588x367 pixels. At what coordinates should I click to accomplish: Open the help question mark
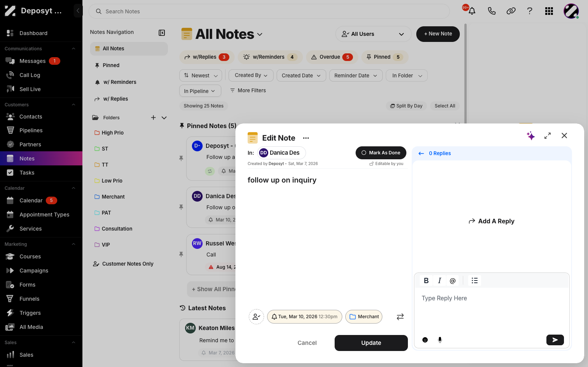tap(530, 11)
